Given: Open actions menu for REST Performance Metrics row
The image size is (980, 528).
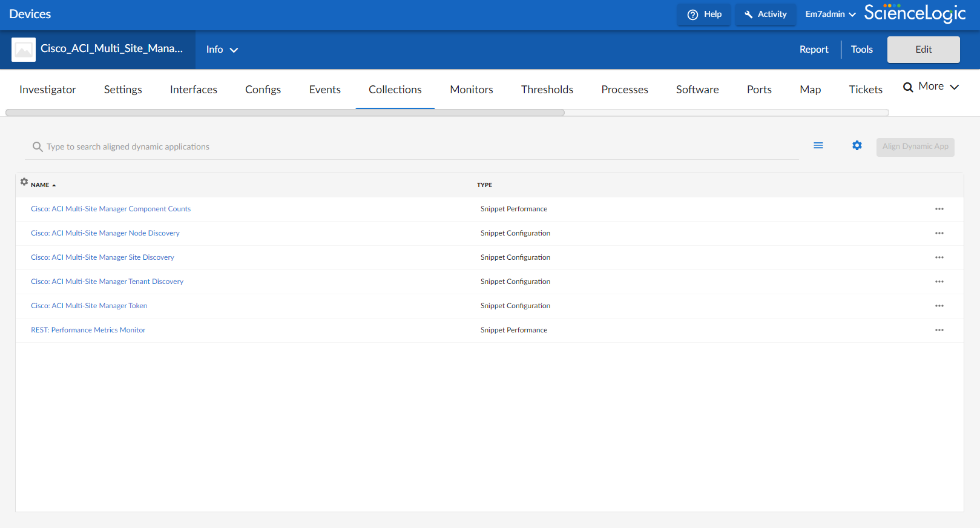Looking at the screenshot, I should click(939, 330).
